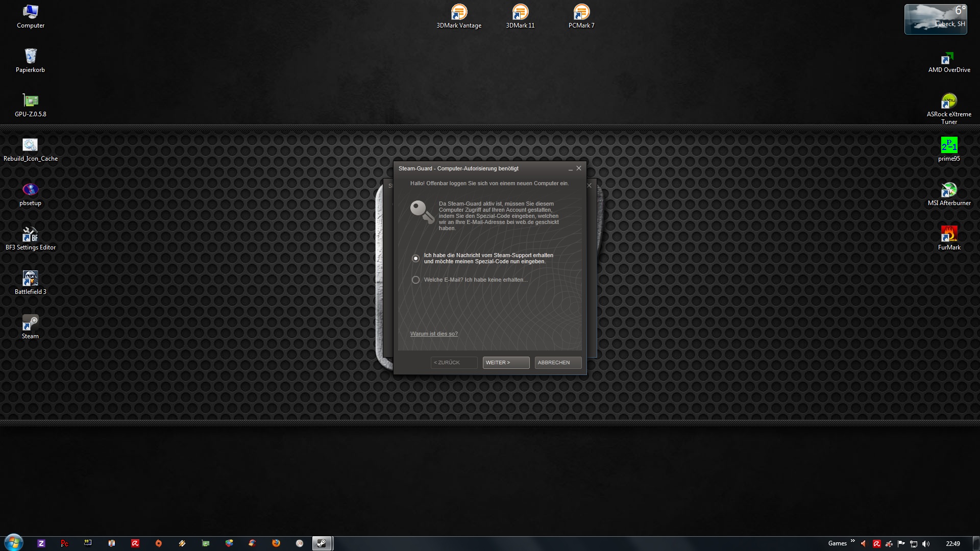Click the orange speaker tray icon
The width and height of the screenshot is (980, 551).
tap(864, 544)
